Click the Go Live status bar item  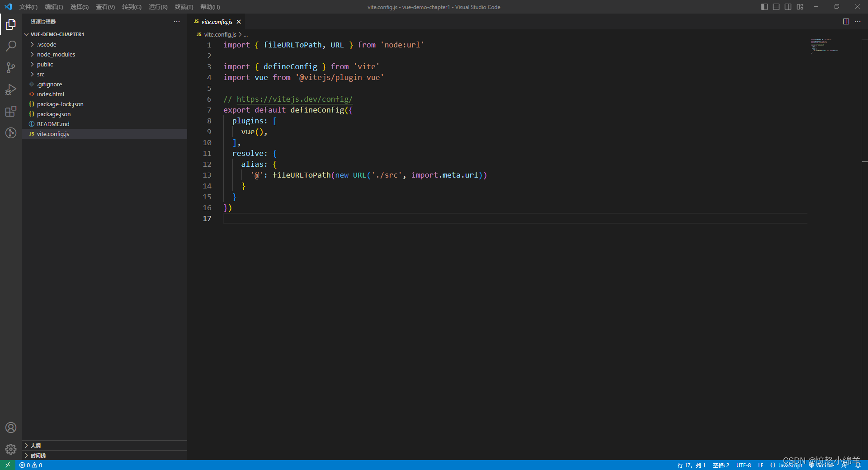[x=821, y=465]
